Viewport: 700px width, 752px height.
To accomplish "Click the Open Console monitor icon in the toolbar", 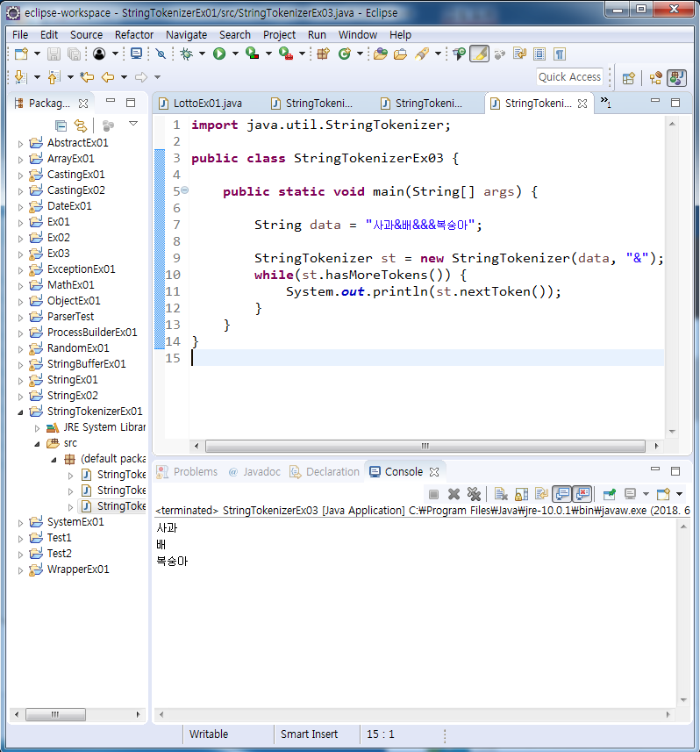I will tap(137, 54).
